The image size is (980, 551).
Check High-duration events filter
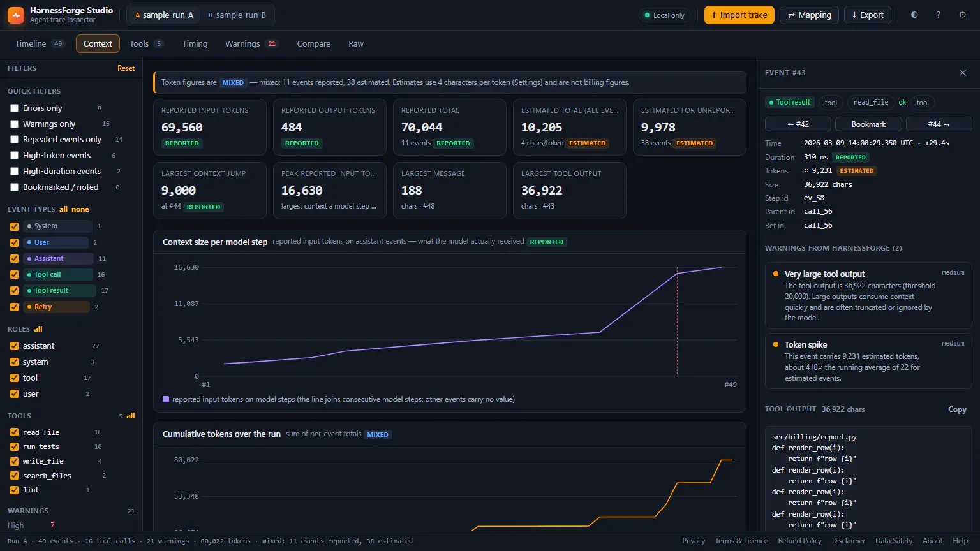pyautogui.click(x=14, y=172)
